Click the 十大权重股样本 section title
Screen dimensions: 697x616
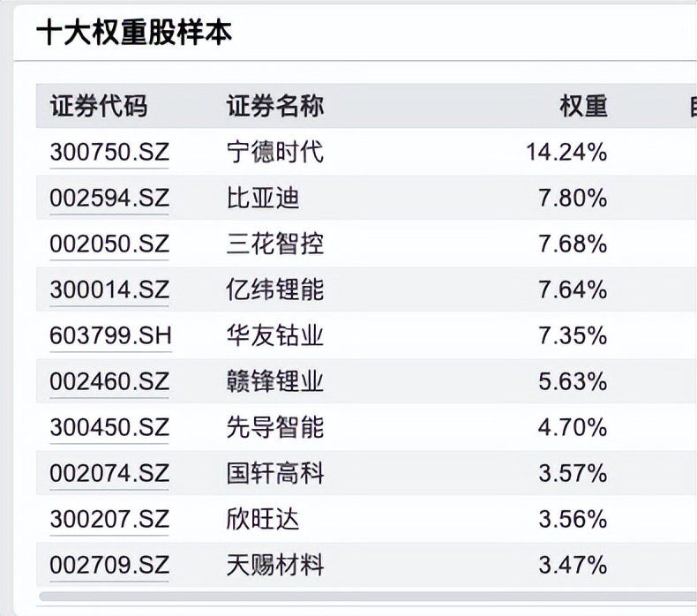[134, 34]
